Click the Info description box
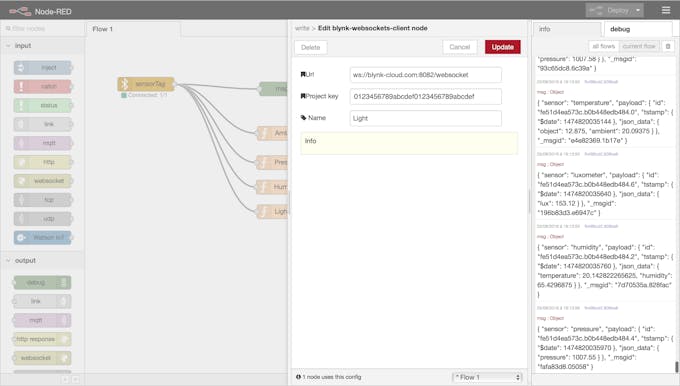 click(x=409, y=143)
